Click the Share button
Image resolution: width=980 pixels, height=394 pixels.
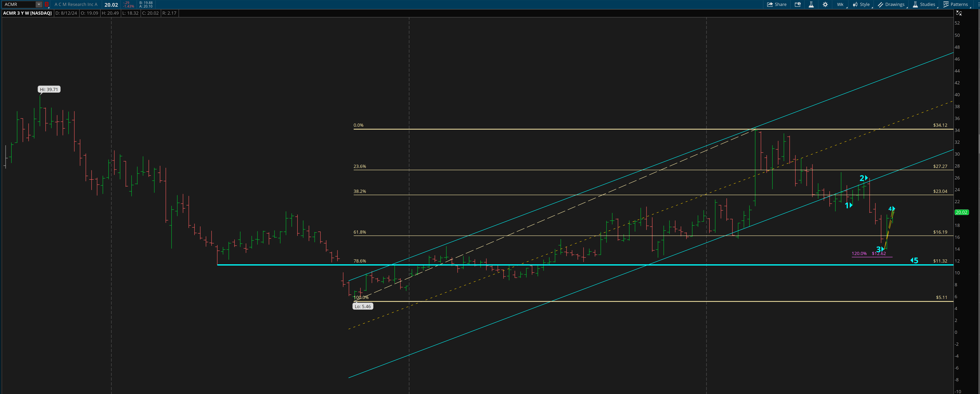point(776,5)
